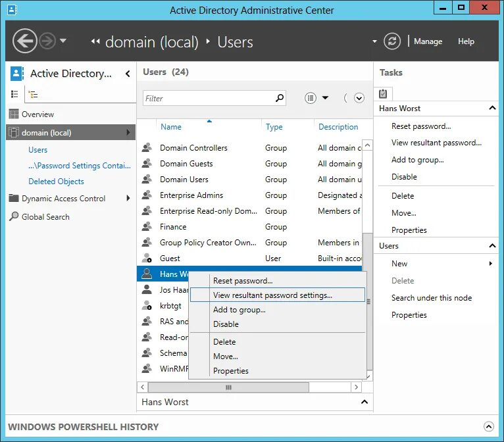Open Password Settings Container link
Image resolution: width=504 pixels, height=442 pixels.
80,166
